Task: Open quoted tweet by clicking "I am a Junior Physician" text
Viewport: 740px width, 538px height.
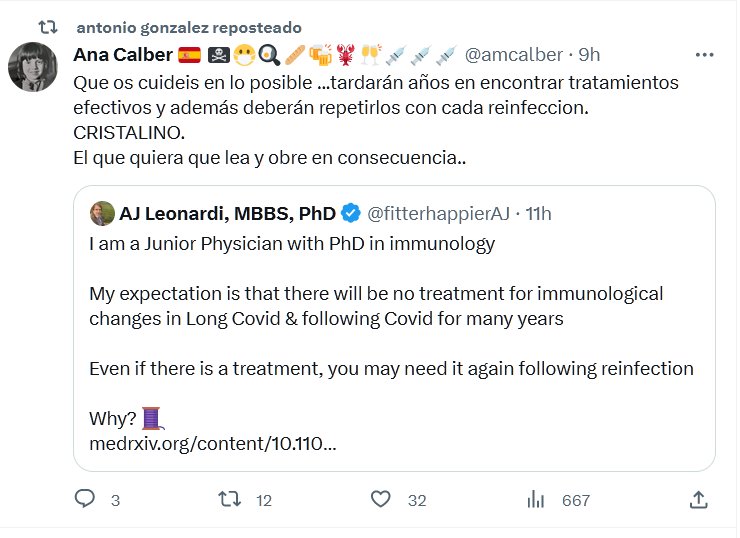Action: click(292, 243)
